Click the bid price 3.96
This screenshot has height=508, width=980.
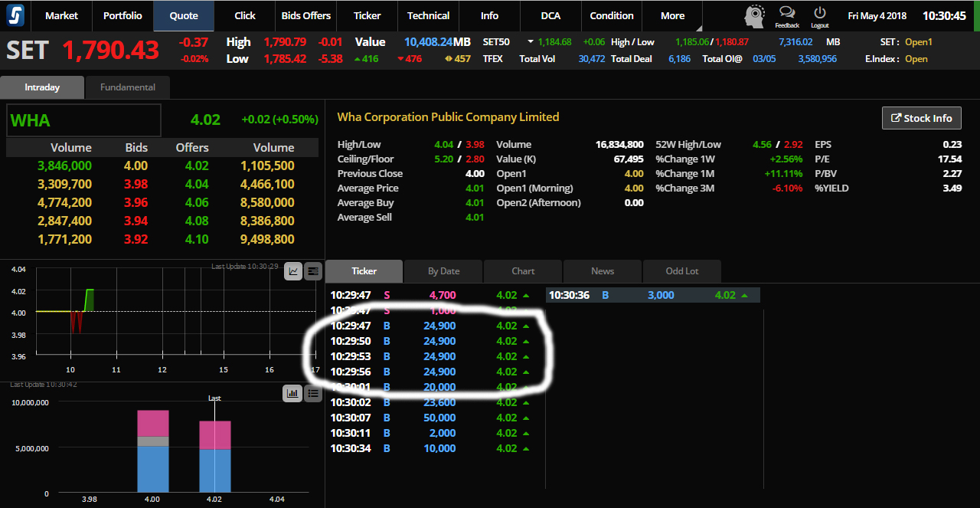pos(136,202)
